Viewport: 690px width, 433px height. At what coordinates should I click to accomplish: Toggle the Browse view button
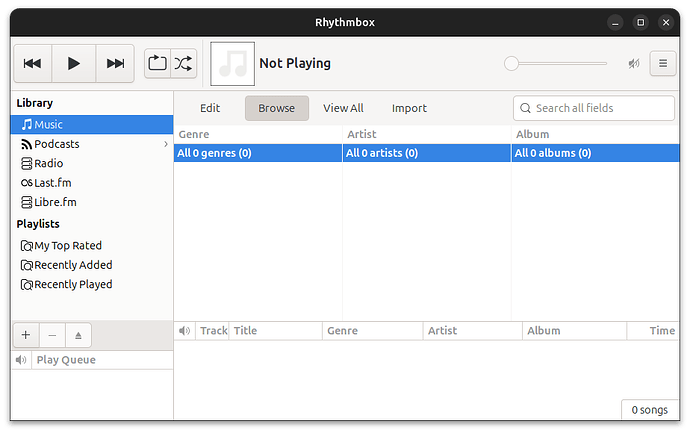coord(276,108)
